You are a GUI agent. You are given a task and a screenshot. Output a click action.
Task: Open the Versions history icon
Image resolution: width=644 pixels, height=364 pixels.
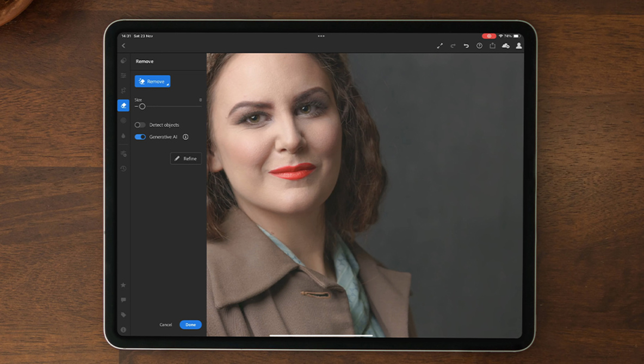[x=123, y=168]
